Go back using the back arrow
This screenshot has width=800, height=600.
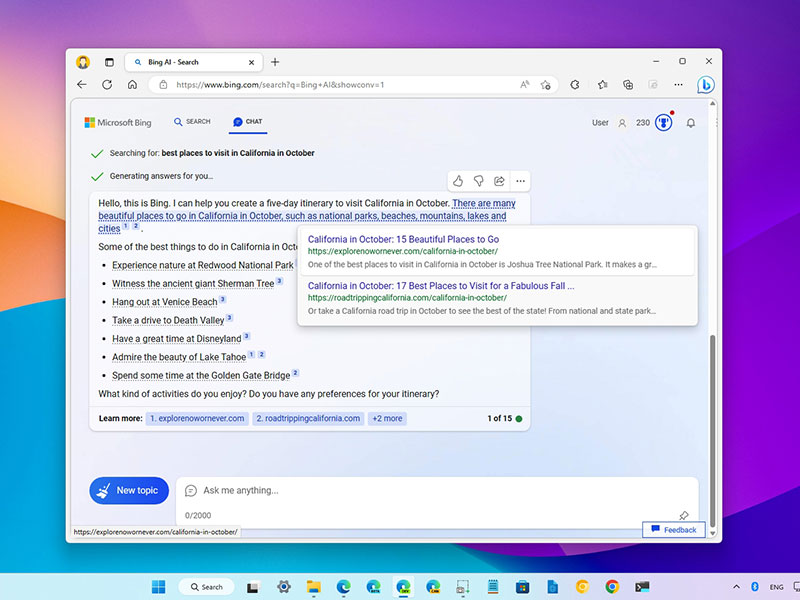pos(82,85)
